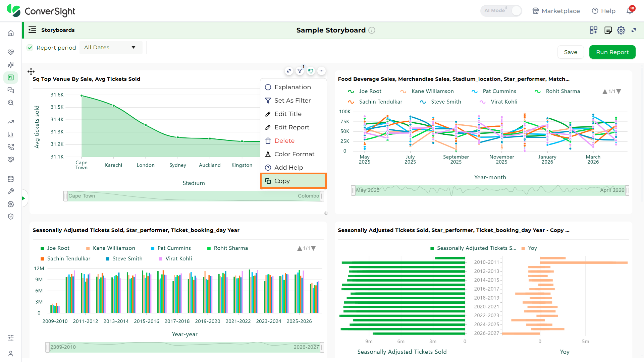This screenshot has width=644, height=362.
Task: Collapse the Storyboards list menu icon
Action: (32, 30)
